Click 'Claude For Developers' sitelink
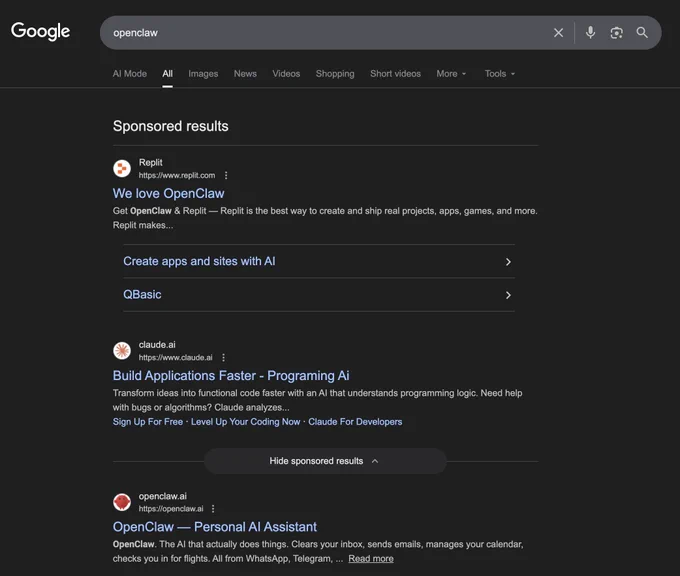This screenshot has width=680, height=576. click(355, 422)
